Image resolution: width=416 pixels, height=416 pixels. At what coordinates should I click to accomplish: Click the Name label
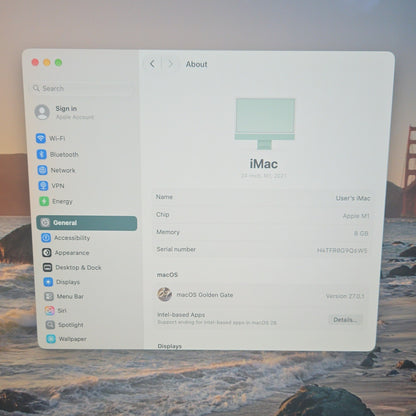pyautogui.click(x=164, y=197)
